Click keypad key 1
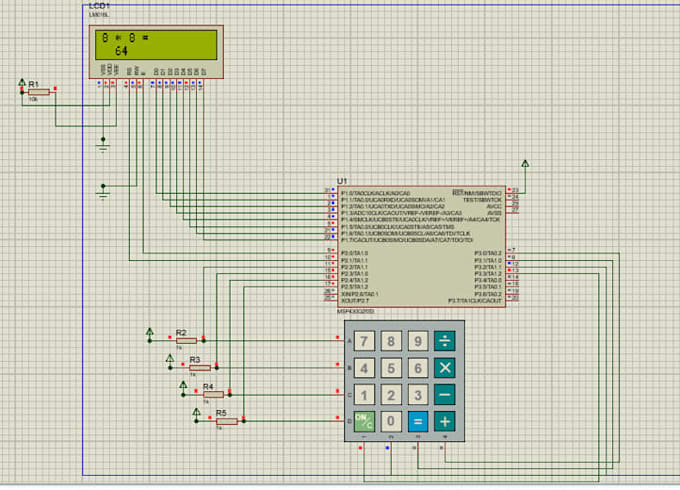 (x=364, y=395)
